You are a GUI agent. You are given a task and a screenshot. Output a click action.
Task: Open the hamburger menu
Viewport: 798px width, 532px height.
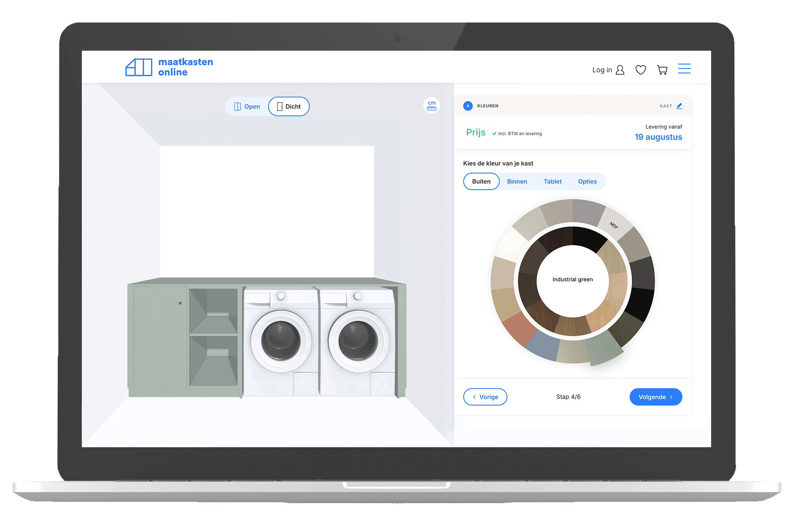coord(684,69)
